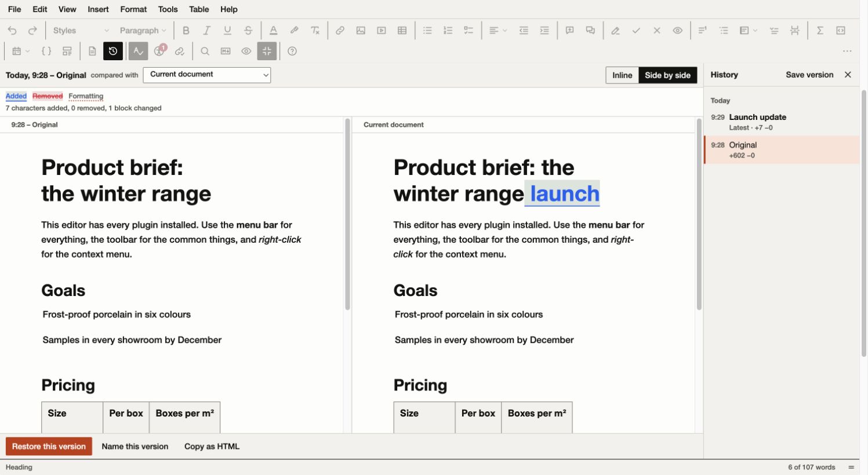Click Name this version
The height and width of the screenshot is (475, 868).
pyautogui.click(x=135, y=447)
